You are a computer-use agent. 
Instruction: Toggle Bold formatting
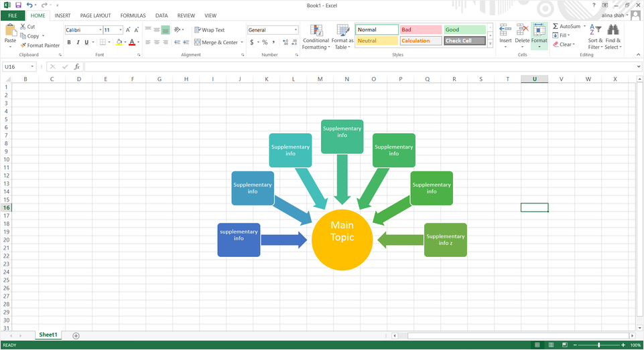69,42
